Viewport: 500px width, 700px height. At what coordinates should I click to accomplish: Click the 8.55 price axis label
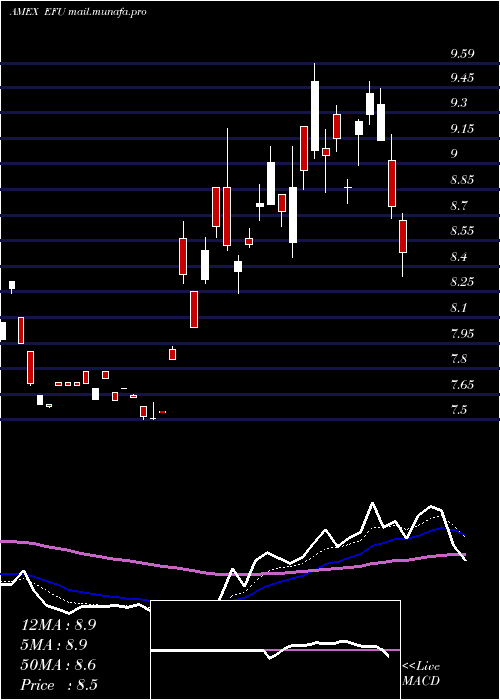pos(462,231)
